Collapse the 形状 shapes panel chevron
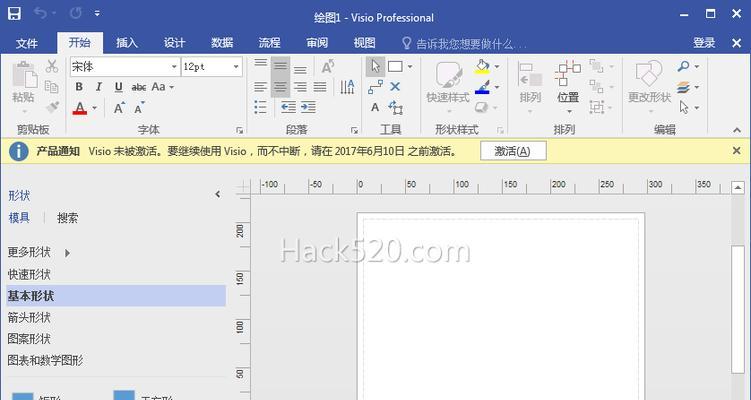The width and height of the screenshot is (751, 400). [x=217, y=194]
